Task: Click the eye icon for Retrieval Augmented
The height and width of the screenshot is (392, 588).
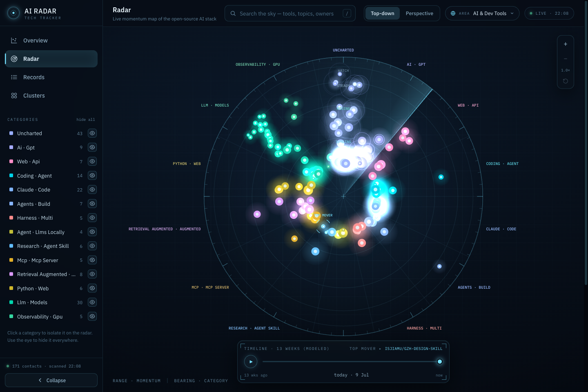Action: (92, 274)
